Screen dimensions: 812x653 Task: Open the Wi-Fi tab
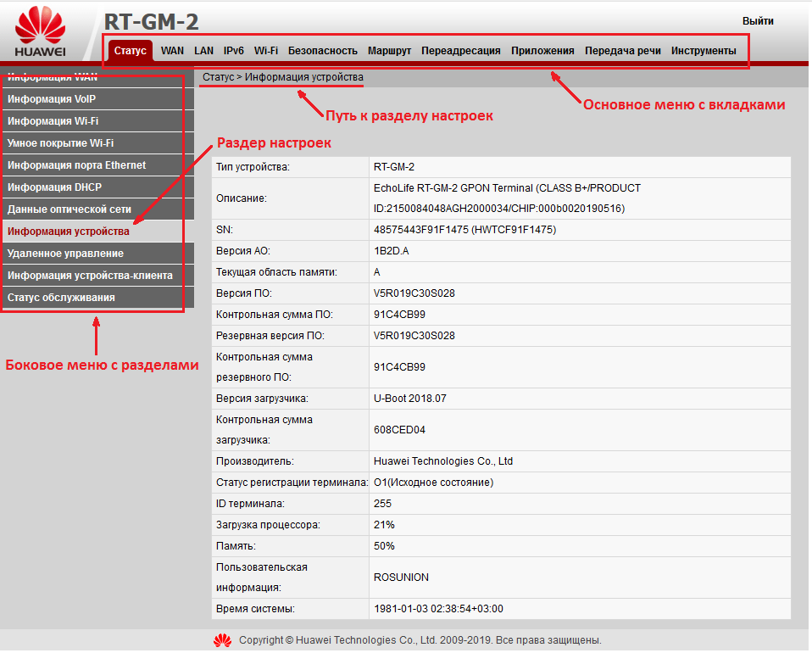click(x=266, y=51)
